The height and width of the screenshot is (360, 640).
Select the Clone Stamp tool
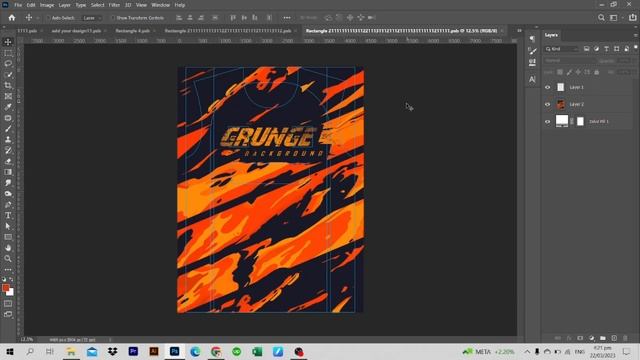point(8,140)
